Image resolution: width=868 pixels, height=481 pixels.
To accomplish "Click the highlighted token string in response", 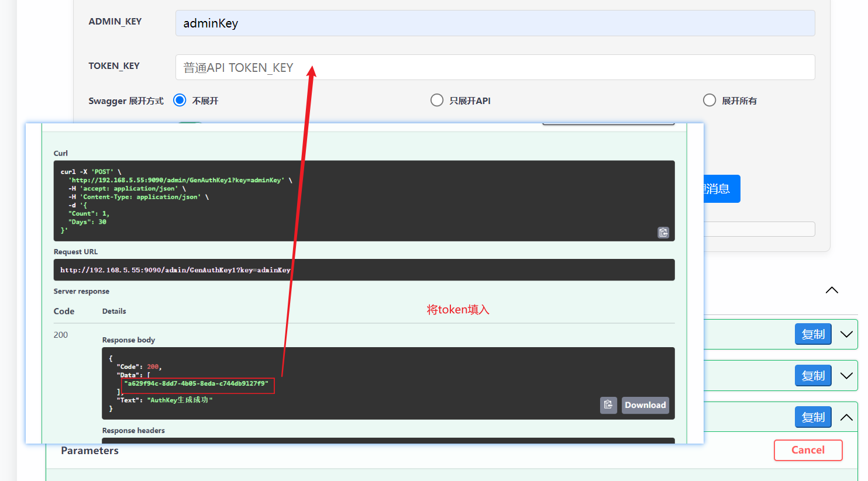I will click(x=198, y=384).
